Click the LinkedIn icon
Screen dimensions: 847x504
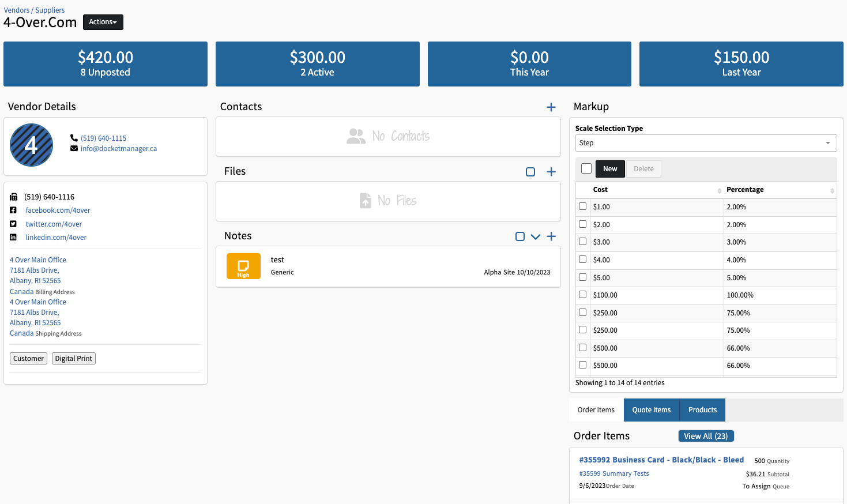(13, 237)
